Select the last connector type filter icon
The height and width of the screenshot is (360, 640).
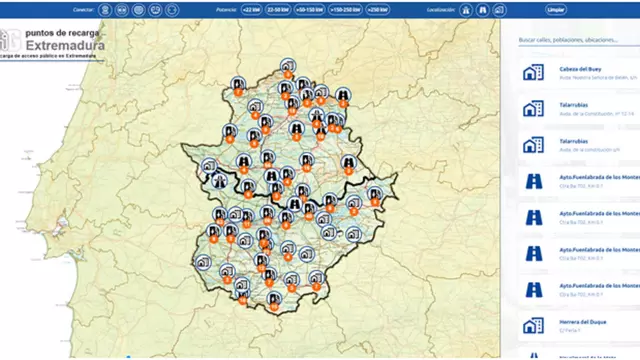point(172,10)
